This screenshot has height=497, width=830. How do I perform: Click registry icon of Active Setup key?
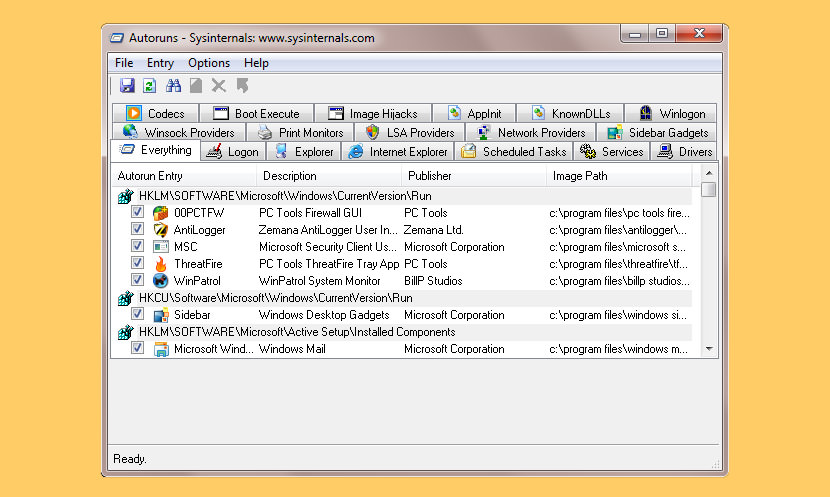125,332
